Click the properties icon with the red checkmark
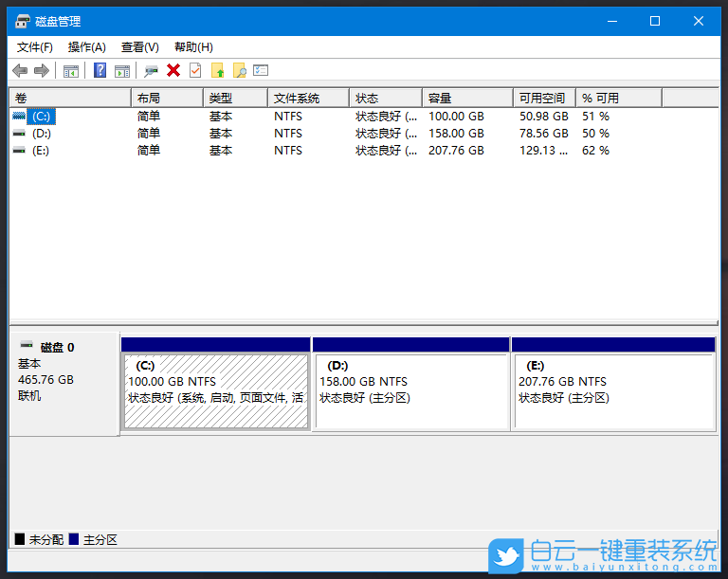728x579 pixels. [195, 70]
